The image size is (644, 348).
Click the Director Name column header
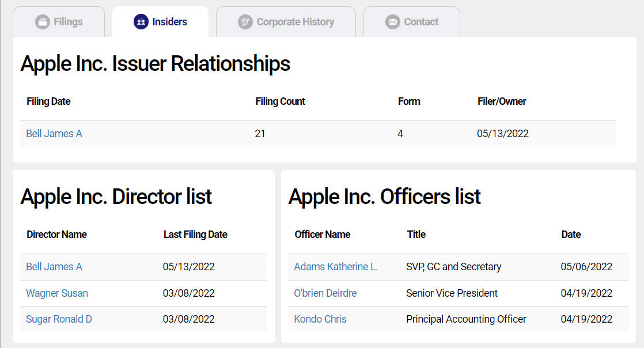56,234
